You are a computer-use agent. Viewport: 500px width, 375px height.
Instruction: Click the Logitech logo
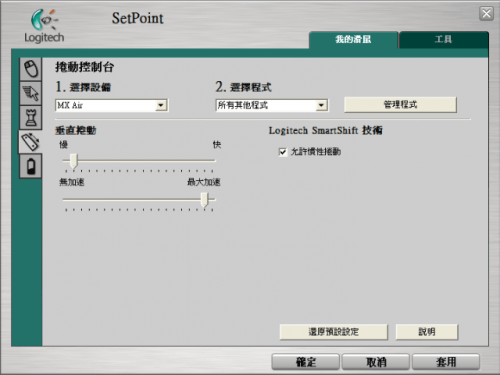[44, 26]
